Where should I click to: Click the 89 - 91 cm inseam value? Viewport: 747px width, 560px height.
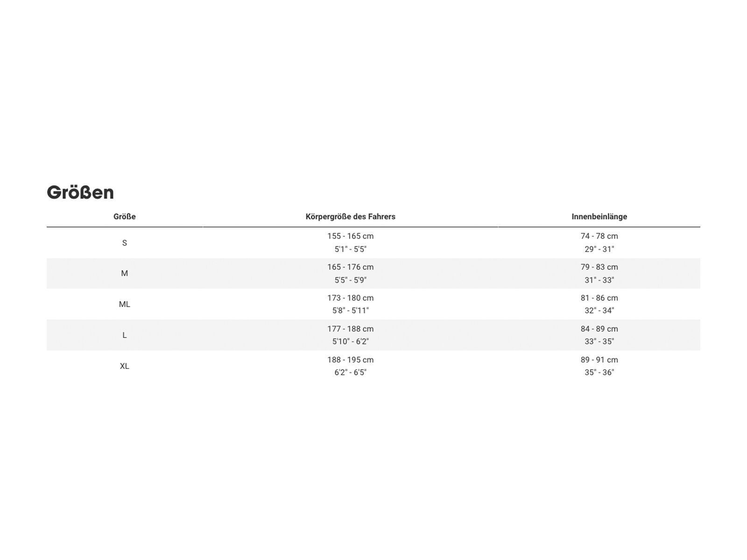coord(599,360)
